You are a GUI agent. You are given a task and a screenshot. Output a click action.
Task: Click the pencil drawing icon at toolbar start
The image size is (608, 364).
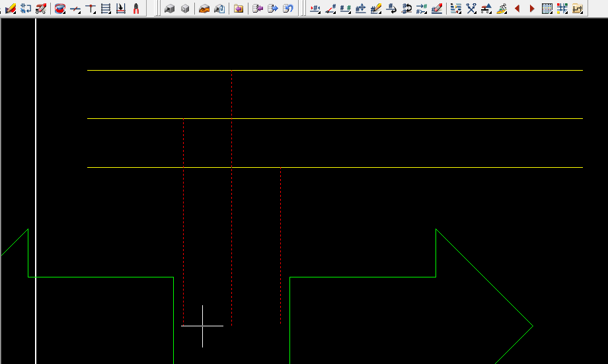(10, 9)
